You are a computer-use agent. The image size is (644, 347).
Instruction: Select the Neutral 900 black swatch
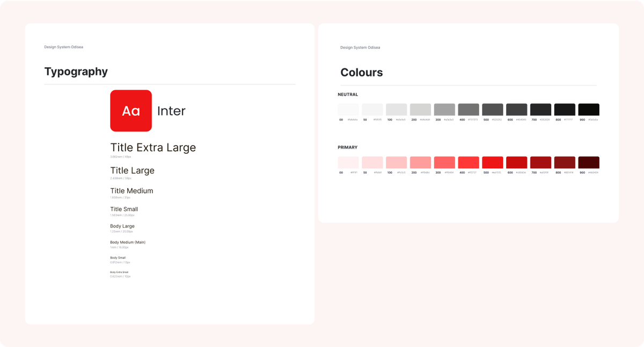coord(589,110)
